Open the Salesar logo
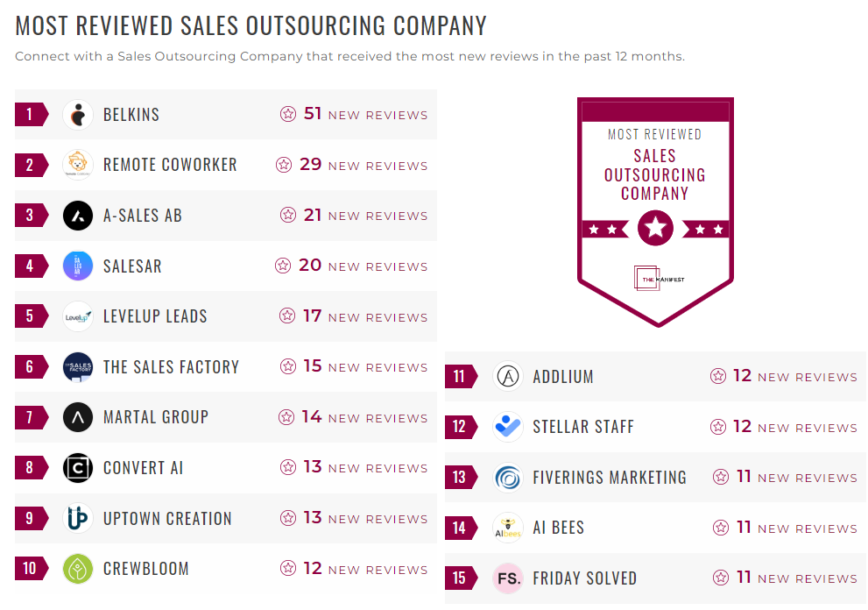Viewport: 868px width, 610px height. tap(78, 266)
